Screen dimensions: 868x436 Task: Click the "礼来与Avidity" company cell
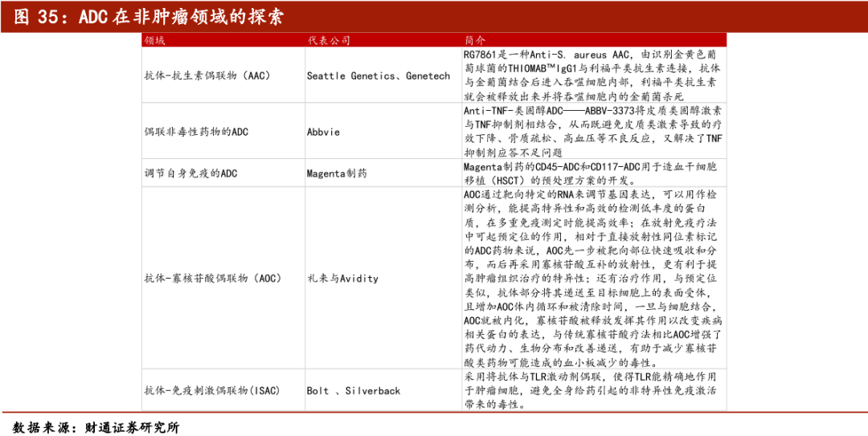click(x=342, y=279)
